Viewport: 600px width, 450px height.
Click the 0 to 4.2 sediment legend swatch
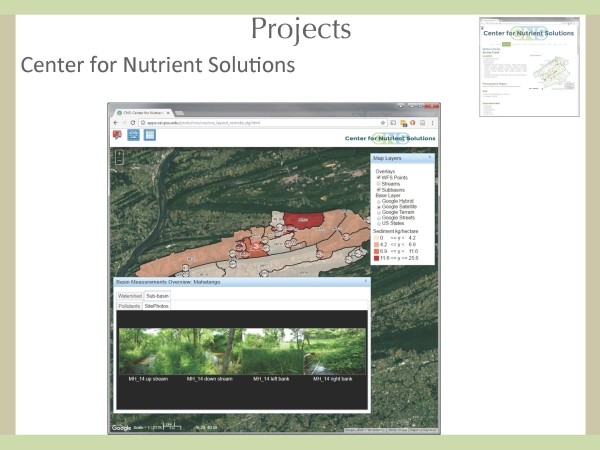pyautogui.click(x=377, y=238)
